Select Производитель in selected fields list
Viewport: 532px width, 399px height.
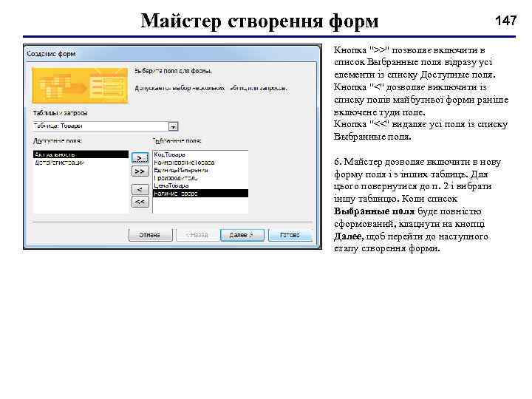tap(200, 178)
